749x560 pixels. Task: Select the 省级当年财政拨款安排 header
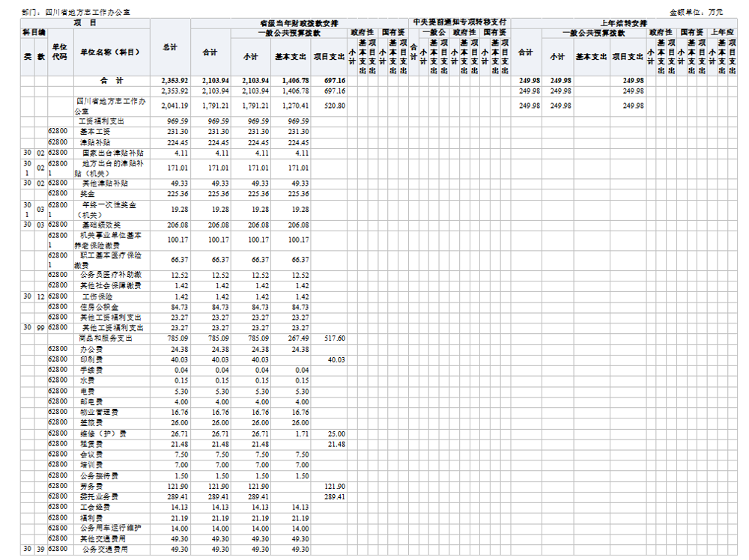click(298, 23)
